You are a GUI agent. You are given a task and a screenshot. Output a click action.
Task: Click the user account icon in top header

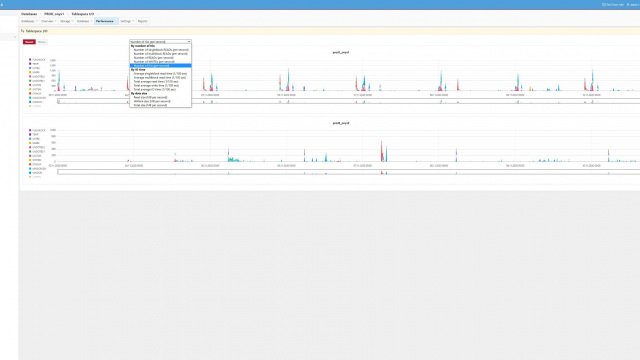628,4
